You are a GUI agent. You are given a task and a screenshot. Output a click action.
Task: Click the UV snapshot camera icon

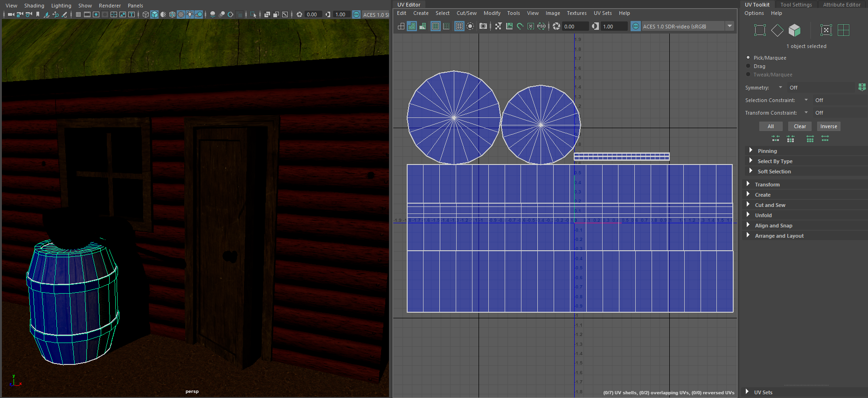point(483,27)
